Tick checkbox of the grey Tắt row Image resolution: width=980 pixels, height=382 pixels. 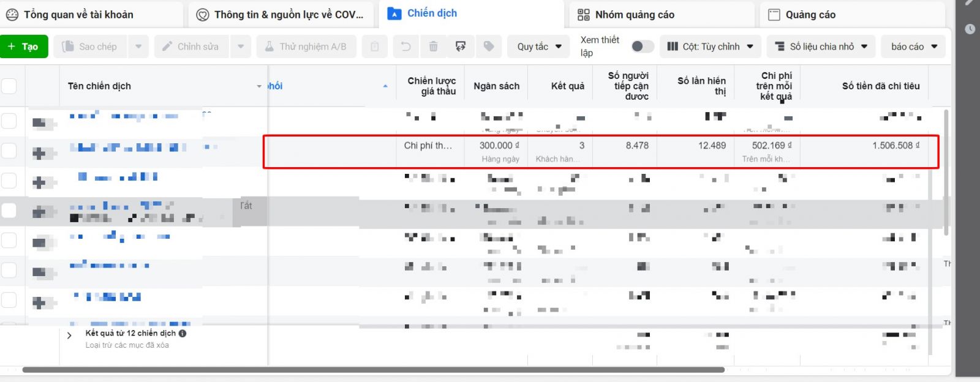tap(9, 211)
